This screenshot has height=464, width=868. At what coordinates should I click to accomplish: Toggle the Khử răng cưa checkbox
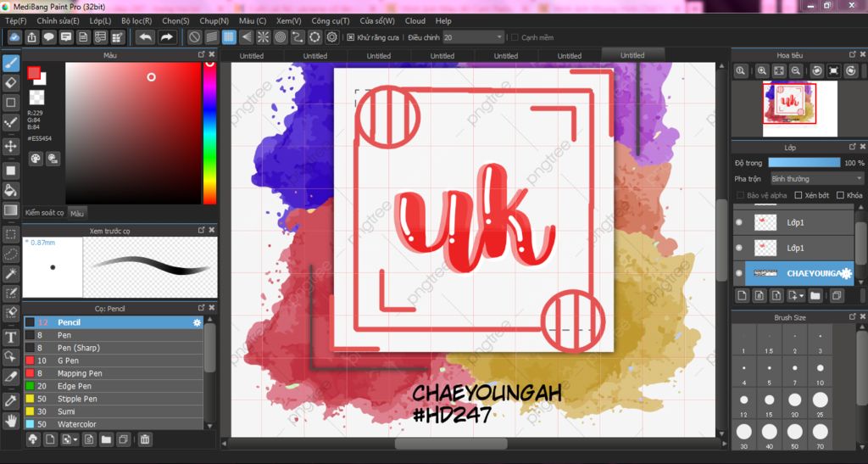pos(350,37)
